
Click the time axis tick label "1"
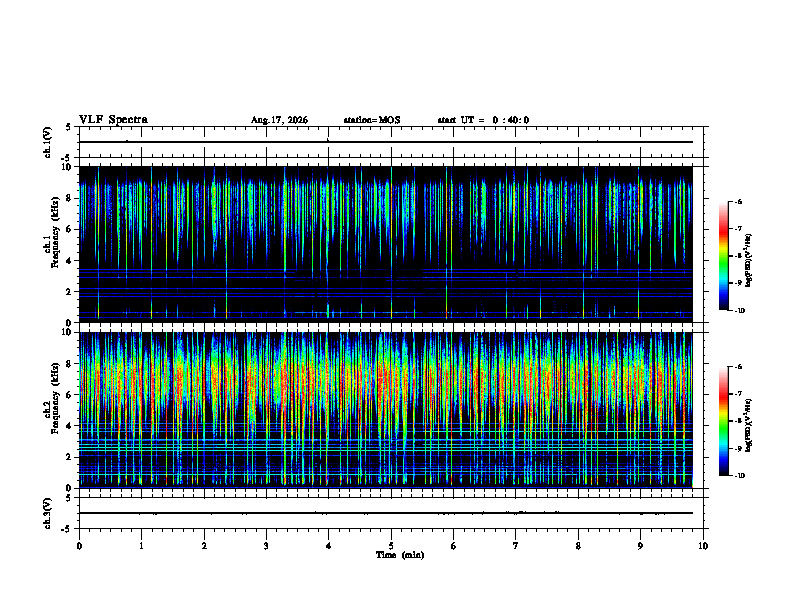pos(141,546)
